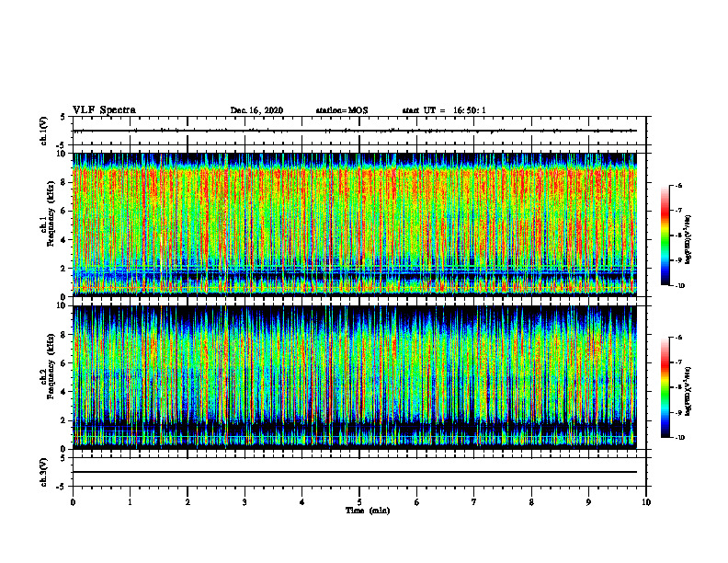This screenshot has width=728, height=563.
Task: Click the flat ch.3 voltage trace line
Action: 355,472
